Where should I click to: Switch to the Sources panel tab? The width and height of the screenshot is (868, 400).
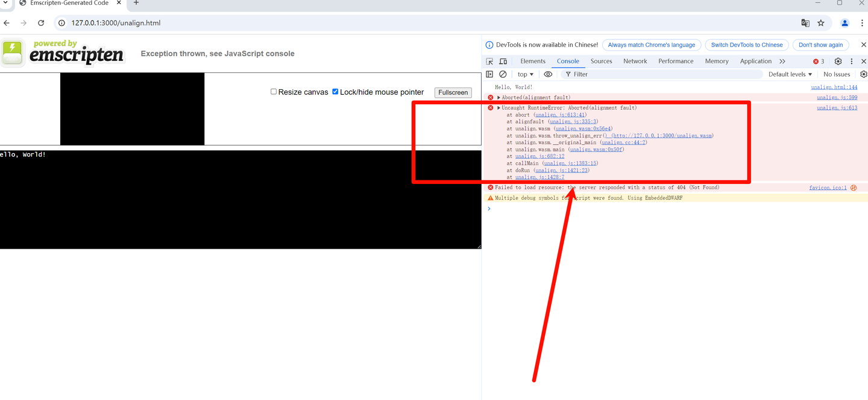tap(601, 61)
